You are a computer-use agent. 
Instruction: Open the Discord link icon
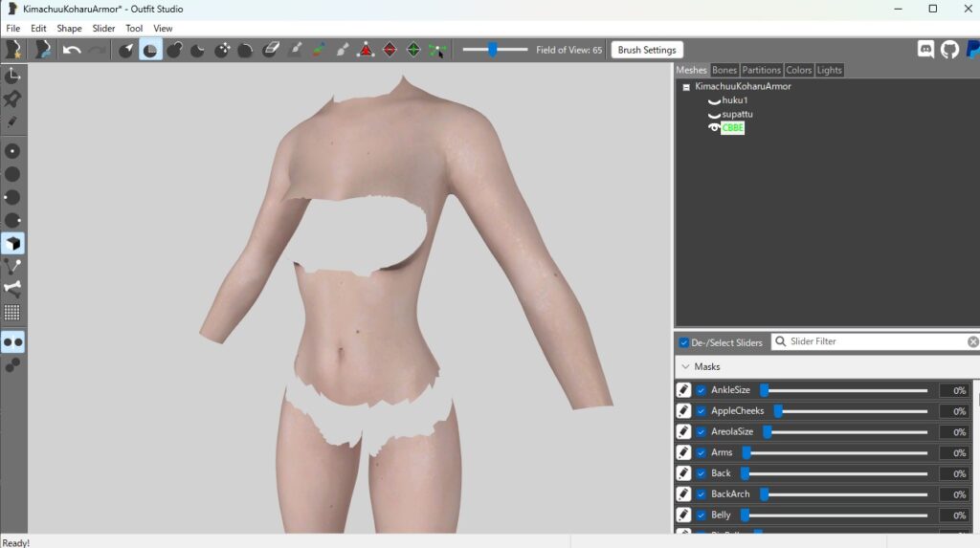925,50
